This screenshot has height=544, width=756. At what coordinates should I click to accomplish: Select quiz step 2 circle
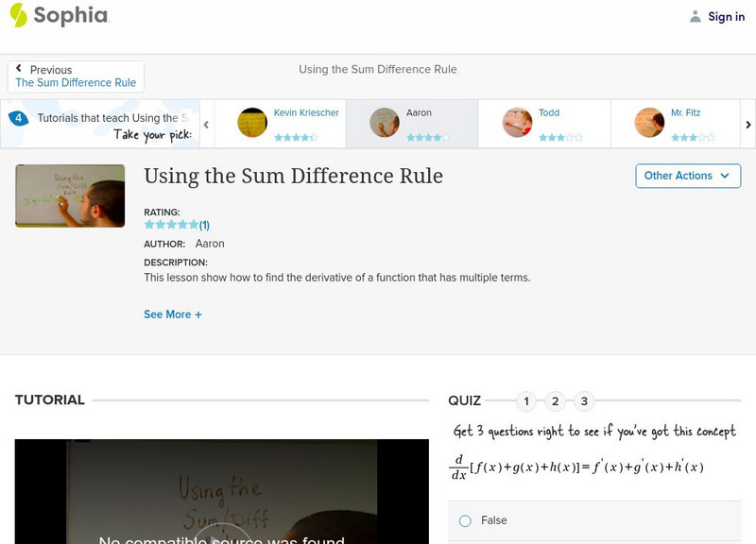click(x=556, y=400)
